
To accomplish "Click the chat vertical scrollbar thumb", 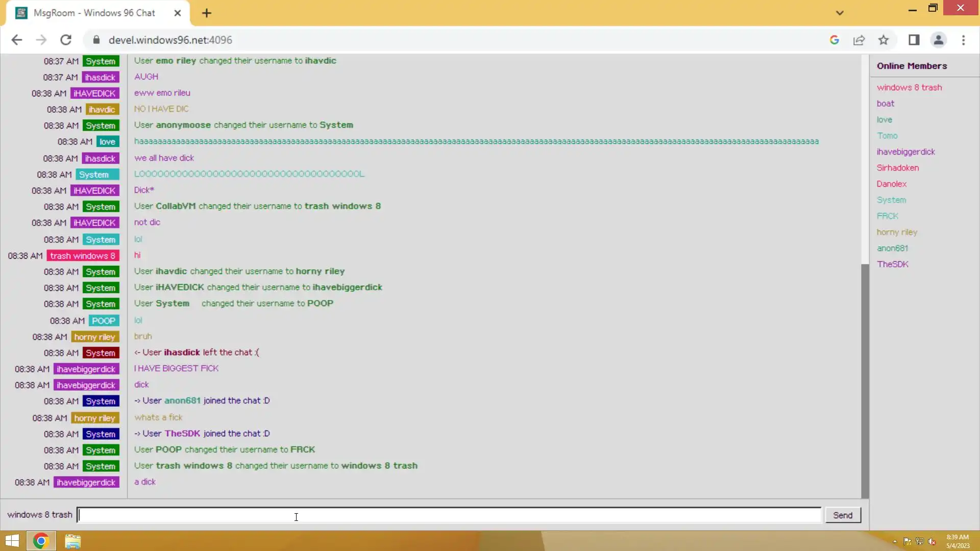I will 865,380.
